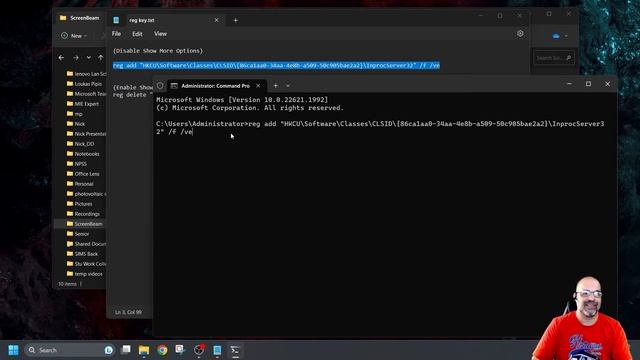
Task: Open the mp folder
Action: click(x=75, y=114)
